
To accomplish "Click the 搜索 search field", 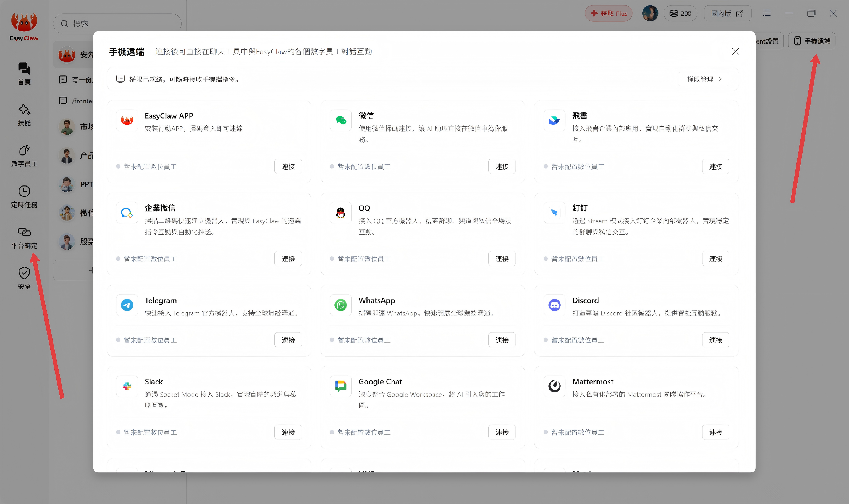I will click(x=117, y=24).
